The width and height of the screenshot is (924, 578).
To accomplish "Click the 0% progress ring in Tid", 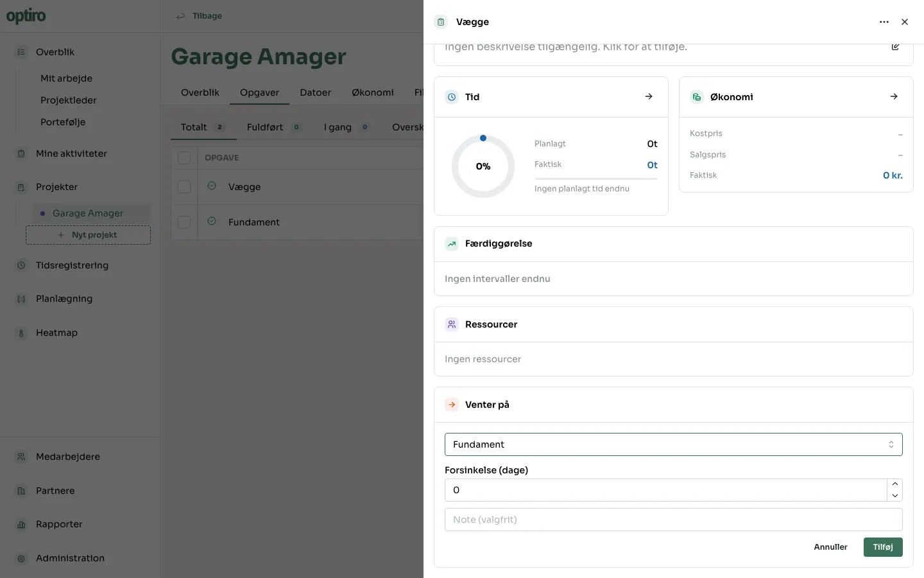I will tap(483, 166).
